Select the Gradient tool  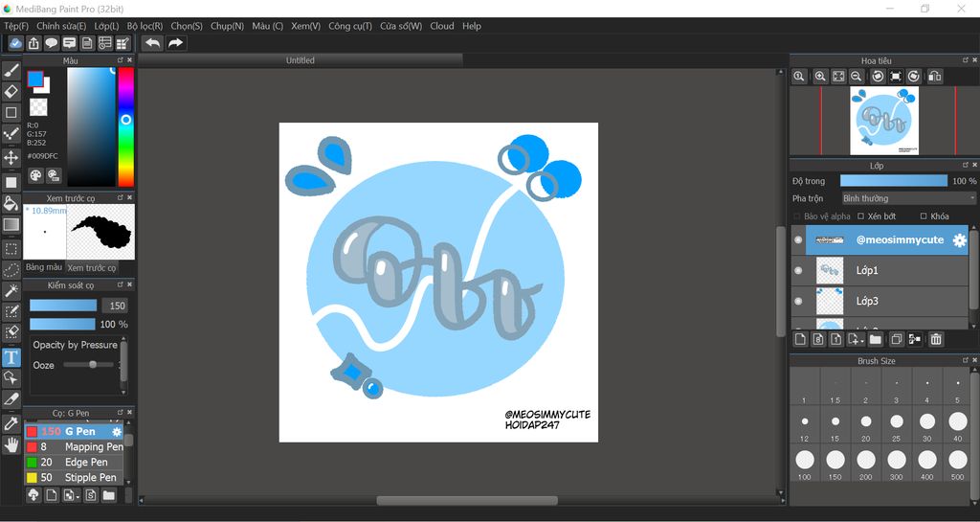pyautogui.click(x=11, y=224)
